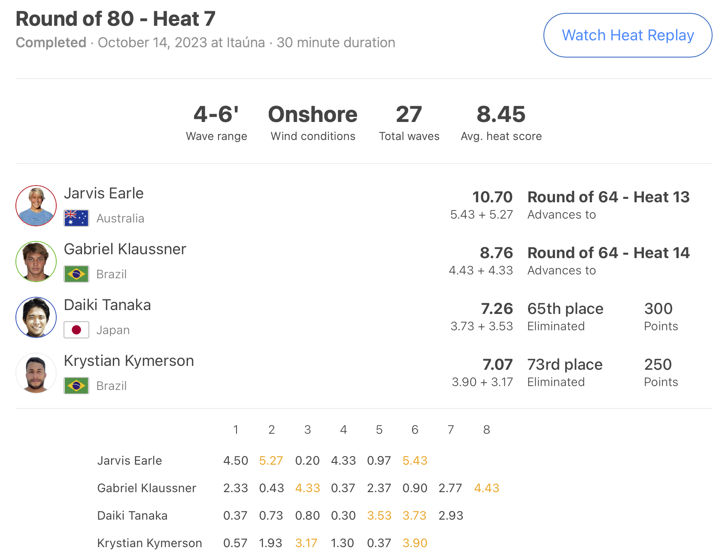Click Daiki Tanaka's avatar image
Viewport: 728px width, 560px height.
(x=36, y=317)
